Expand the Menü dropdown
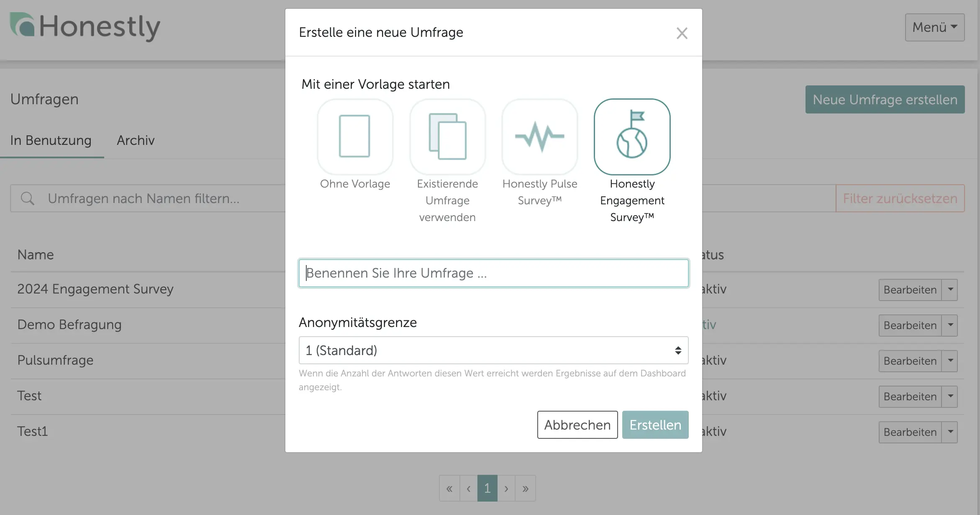 tap(934, 27)
